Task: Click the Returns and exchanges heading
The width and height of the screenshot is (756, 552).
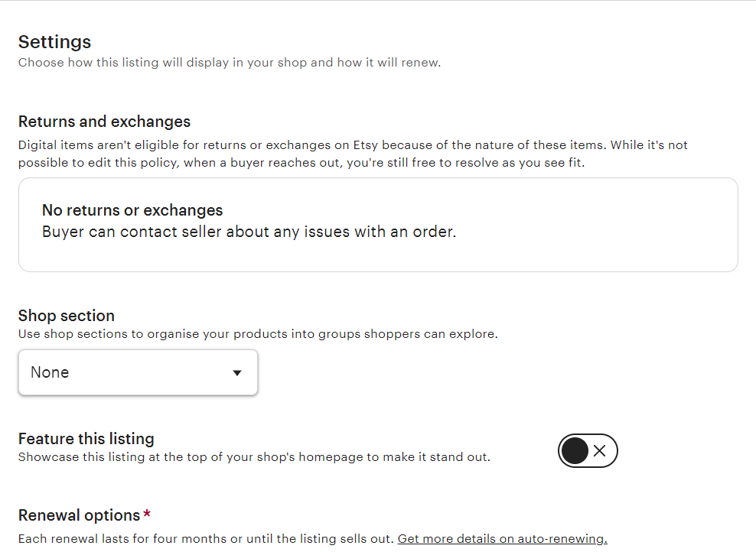Action: coord(104,122)
